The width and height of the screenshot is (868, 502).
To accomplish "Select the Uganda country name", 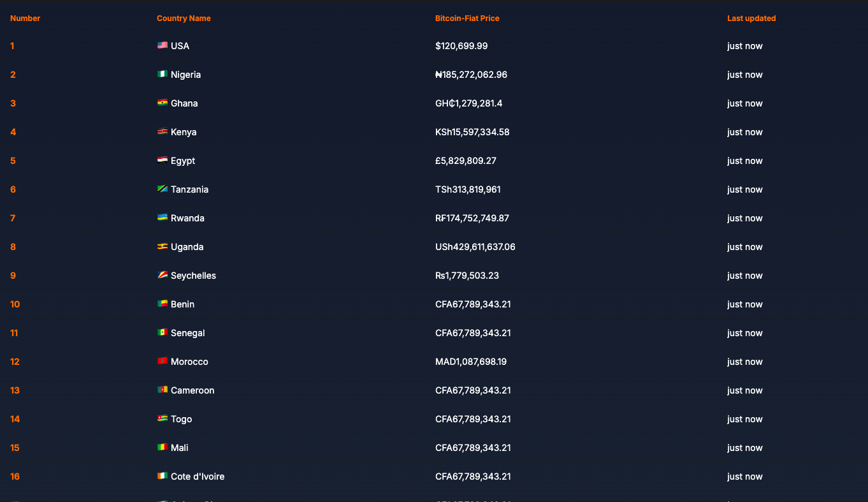I will [x=187, y=247].
